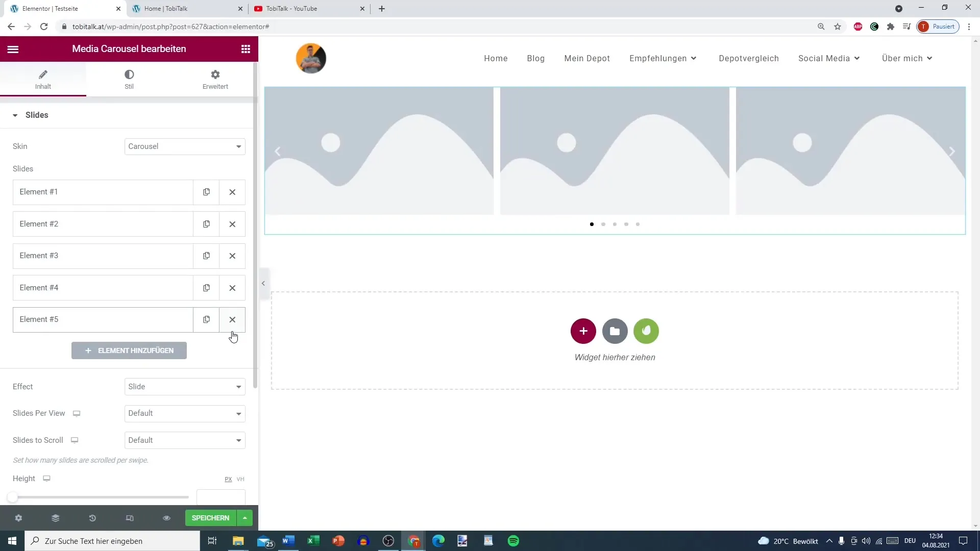
Task: Duplicate Element #3
Action: pos(206,256)
